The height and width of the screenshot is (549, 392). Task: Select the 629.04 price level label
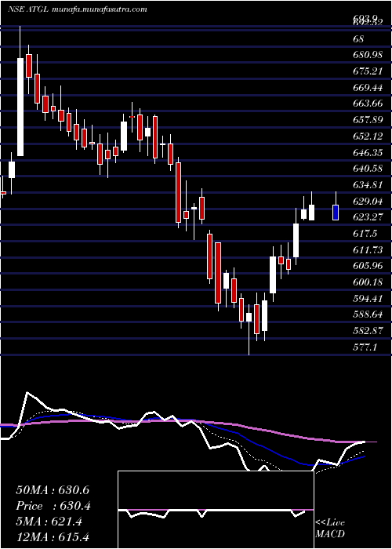coord(368,201)
